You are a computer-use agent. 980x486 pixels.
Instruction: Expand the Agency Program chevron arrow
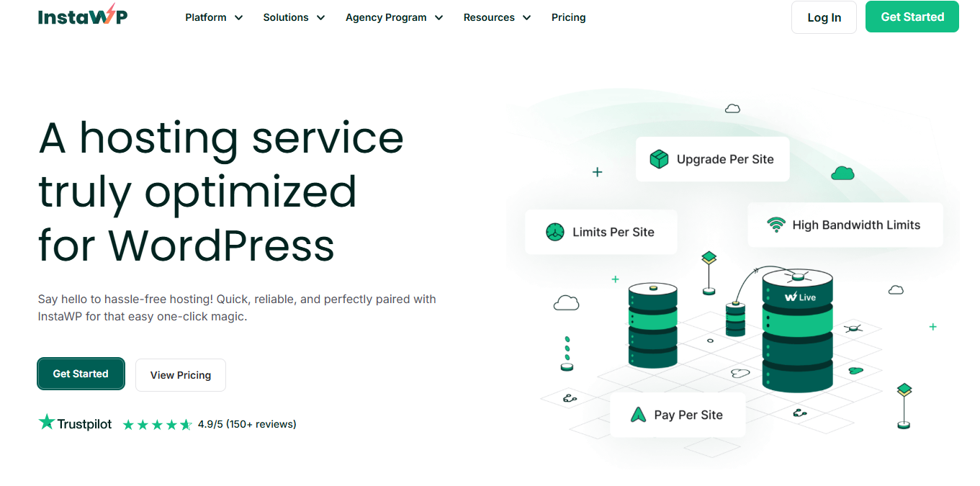439,17
